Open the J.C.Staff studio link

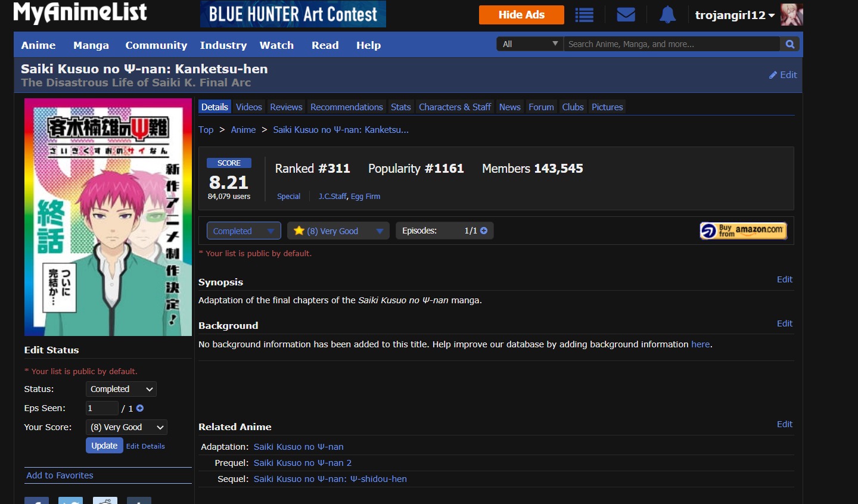(x=332, y=197)
